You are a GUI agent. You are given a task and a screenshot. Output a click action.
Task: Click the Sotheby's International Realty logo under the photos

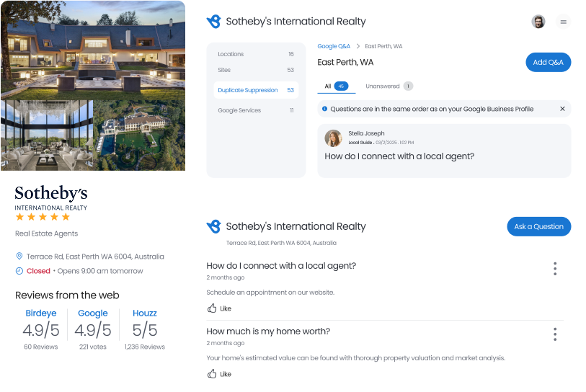tap(51, 198)
